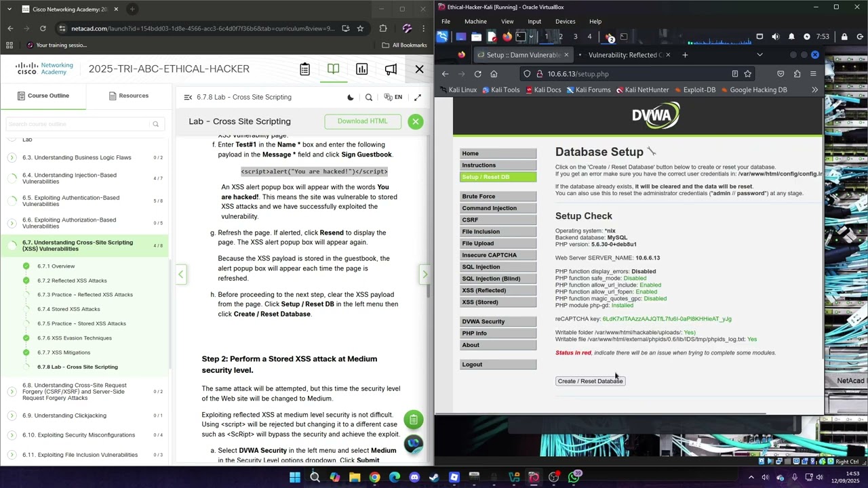Click the green notes floating button
Viewport: 868px width, 488px height.
click(x=414, y=420)
